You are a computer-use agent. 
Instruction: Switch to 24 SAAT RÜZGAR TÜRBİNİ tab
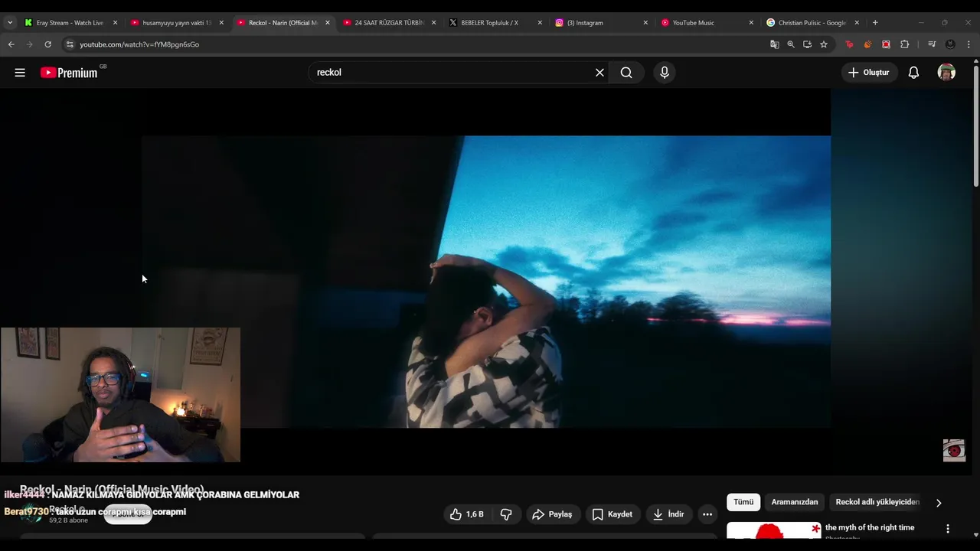tap(388, 23)
